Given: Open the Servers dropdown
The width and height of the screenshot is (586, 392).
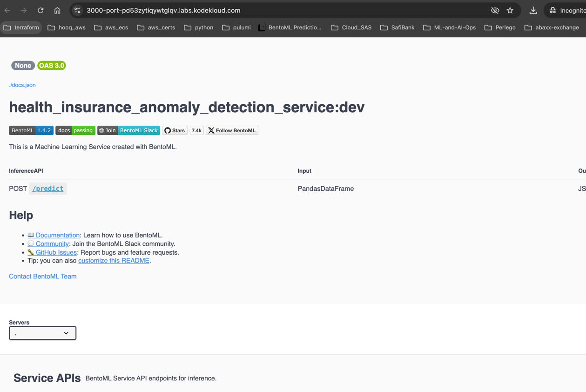Looking at the screenshot, I should coord(42,333).
